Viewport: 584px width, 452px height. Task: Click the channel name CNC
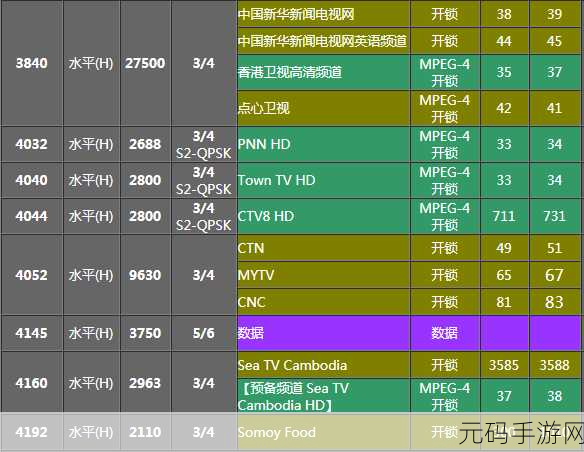tap(323, 302)
